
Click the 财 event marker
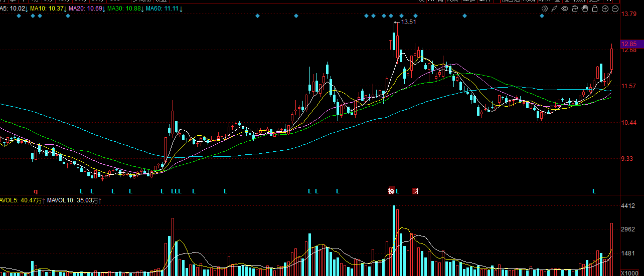point(415,191)
